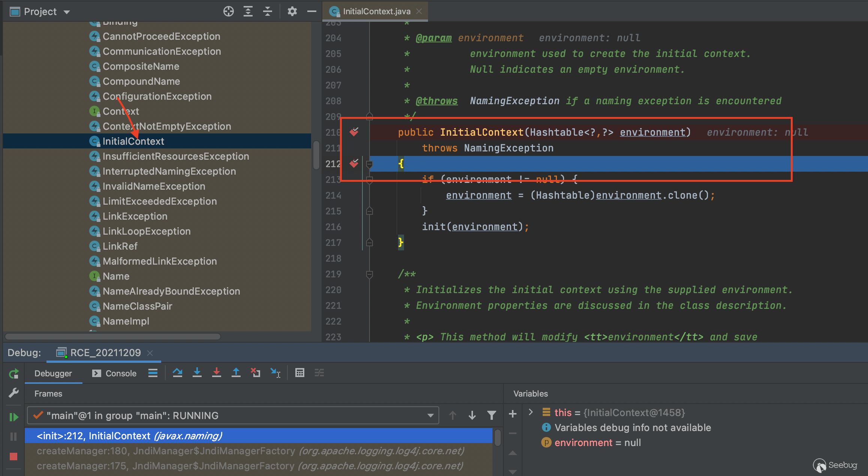868x476 pixels.
Task: Collapse the code fold marker at line 219
Action: [369, 274]
